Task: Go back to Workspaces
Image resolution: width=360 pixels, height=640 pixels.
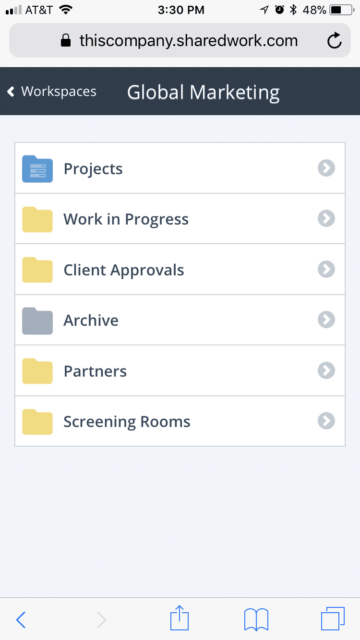Action: (x=52, y=91)
